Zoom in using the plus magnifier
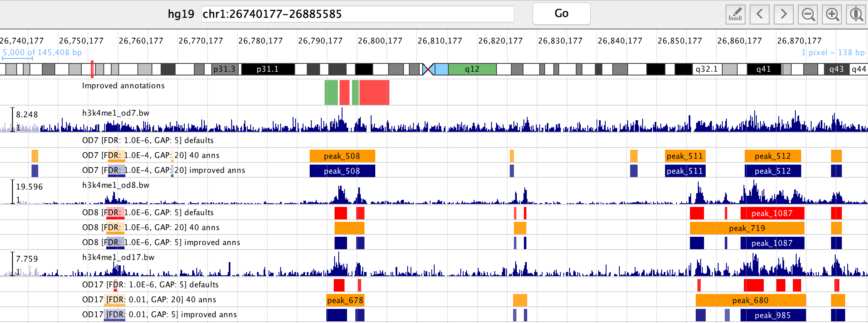 [x=832, y=15]
